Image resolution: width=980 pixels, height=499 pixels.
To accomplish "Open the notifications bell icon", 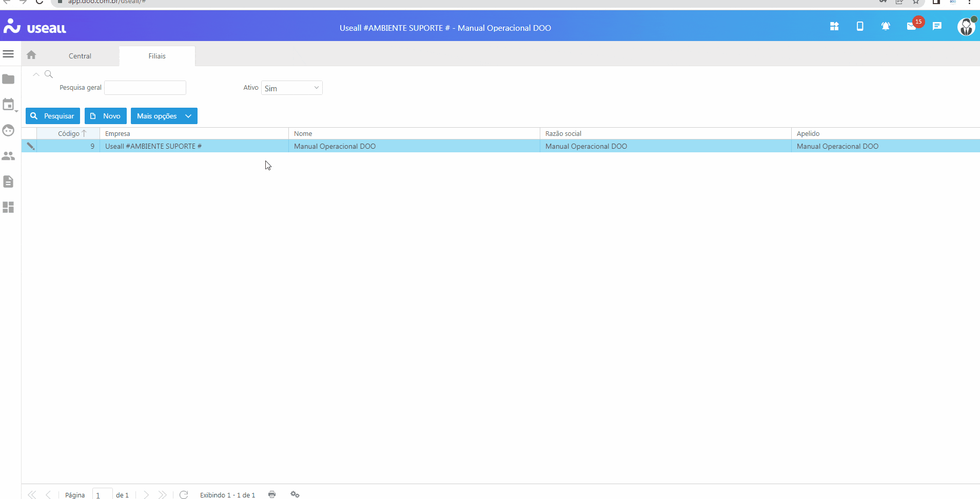I will [886, 26].
